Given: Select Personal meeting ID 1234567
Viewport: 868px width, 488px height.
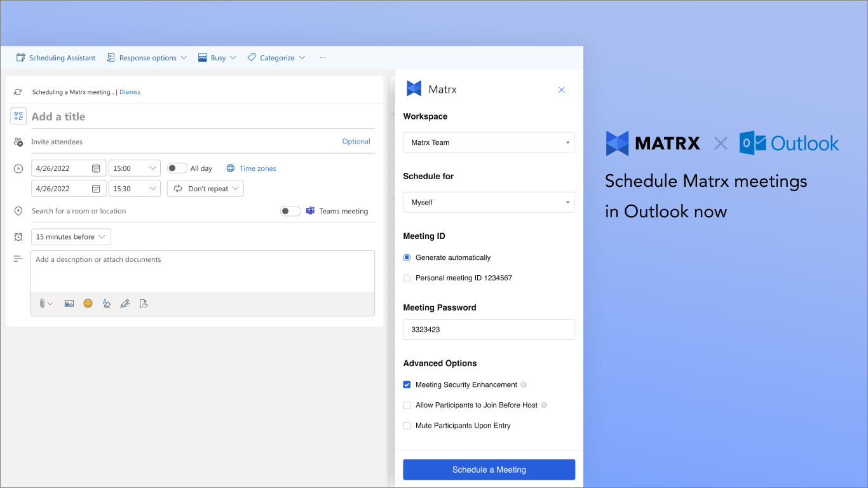Looking at the screenshot, I should pos(407,278).
